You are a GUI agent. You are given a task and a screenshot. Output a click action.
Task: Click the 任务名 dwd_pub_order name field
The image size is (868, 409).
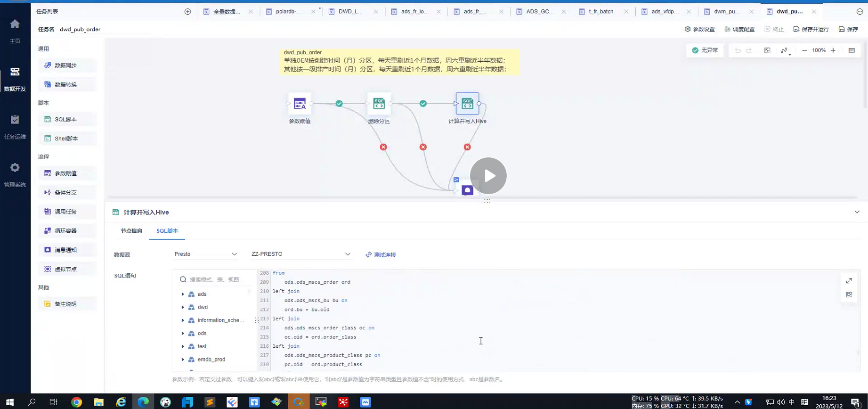click(104, 29)
